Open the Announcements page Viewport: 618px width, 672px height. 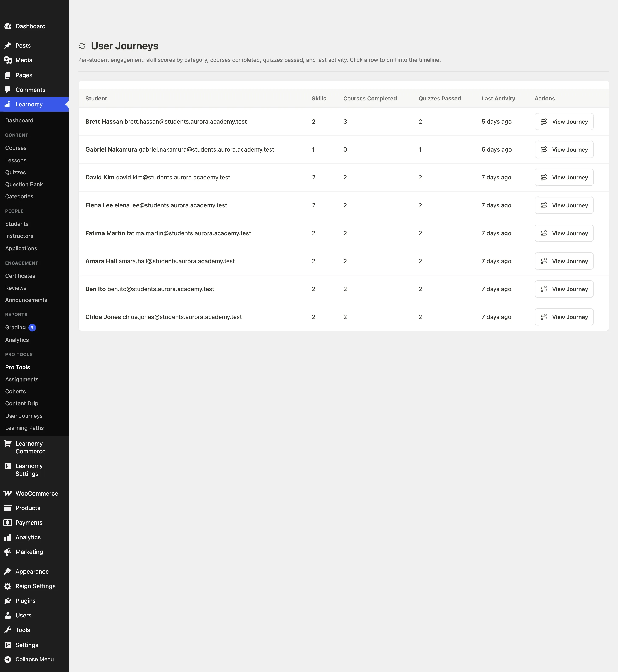pos(26,300)
